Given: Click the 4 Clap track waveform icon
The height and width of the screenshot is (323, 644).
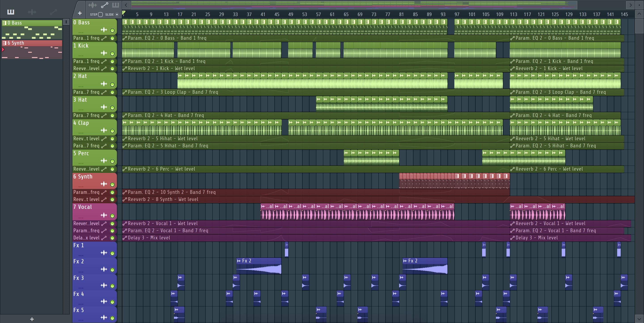Looking at the screenshot, I should click(x=104, y=130).
